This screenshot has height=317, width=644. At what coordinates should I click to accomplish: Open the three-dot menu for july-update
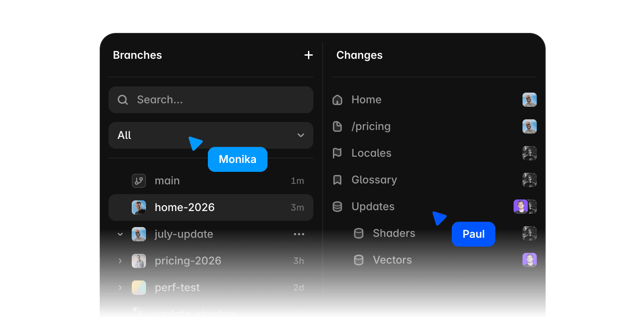[299, 234]
